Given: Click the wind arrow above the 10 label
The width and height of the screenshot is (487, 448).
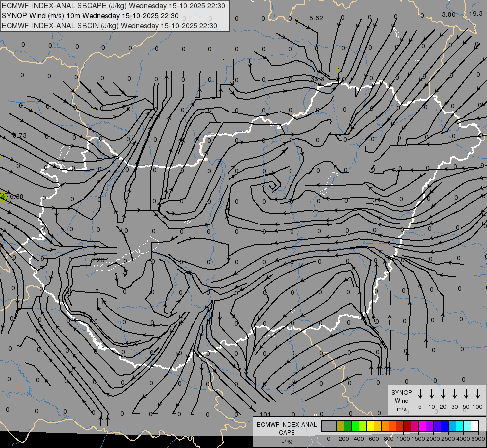Looking at the screenshot, I should 432,394.
